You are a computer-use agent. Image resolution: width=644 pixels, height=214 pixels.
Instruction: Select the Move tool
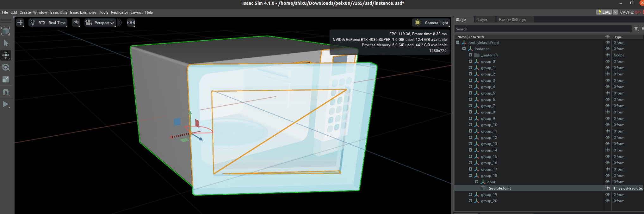tap(6, 55)
